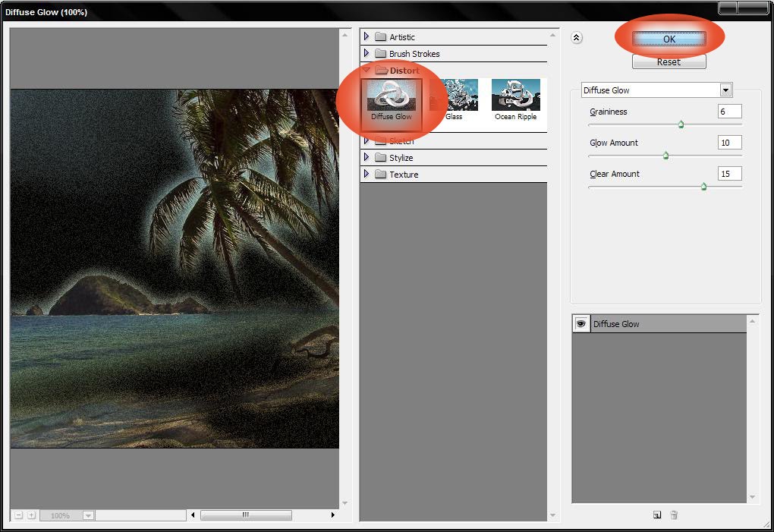
Task: Collapse the filter gallery with double-chevron icon
Action: click(577, 38)
